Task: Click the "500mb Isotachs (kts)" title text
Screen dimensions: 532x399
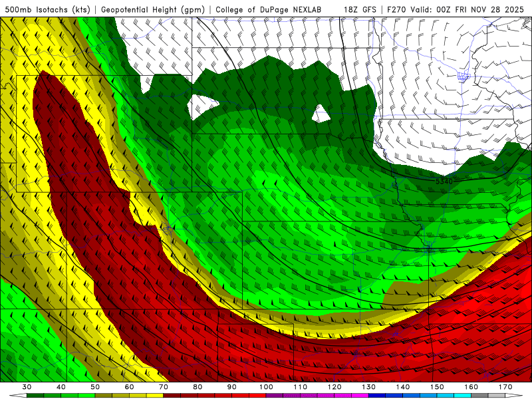Action: pos(47,10)
